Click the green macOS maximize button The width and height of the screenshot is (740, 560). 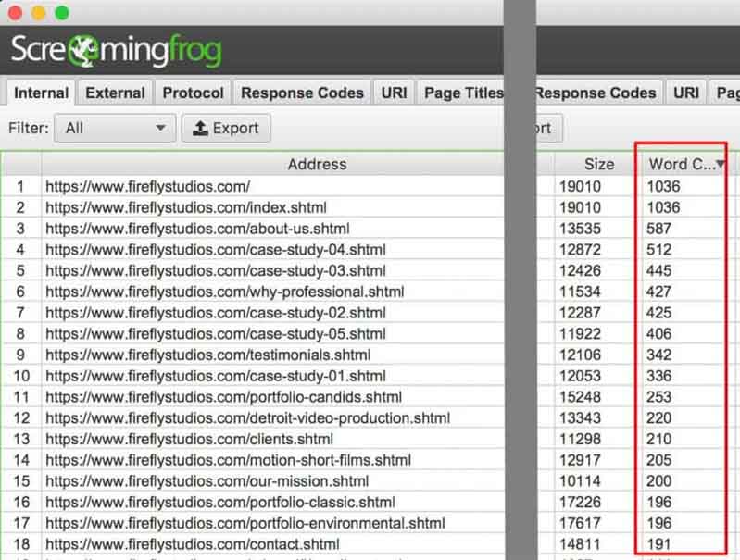pos(62,13)
